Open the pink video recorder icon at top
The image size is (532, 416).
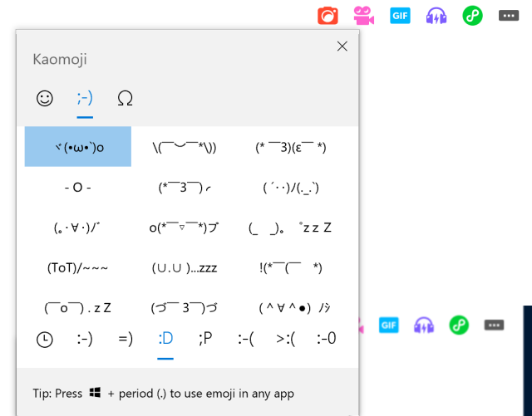point(363,15)
